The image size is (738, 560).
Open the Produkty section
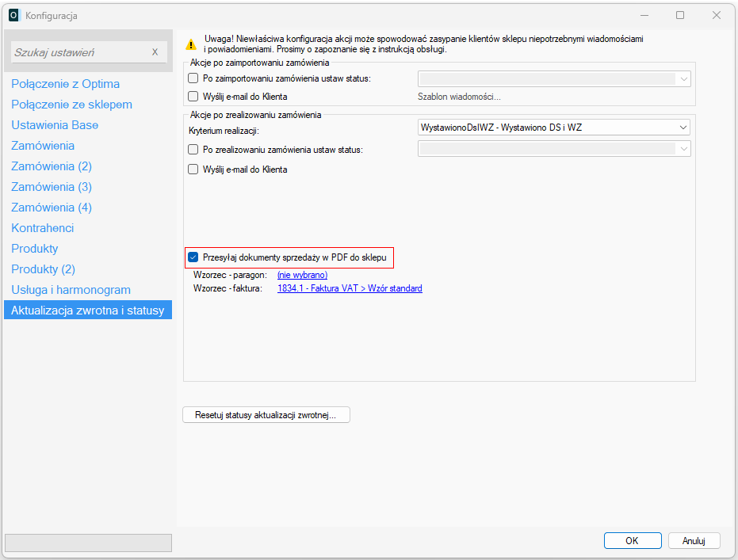(35, 249)
